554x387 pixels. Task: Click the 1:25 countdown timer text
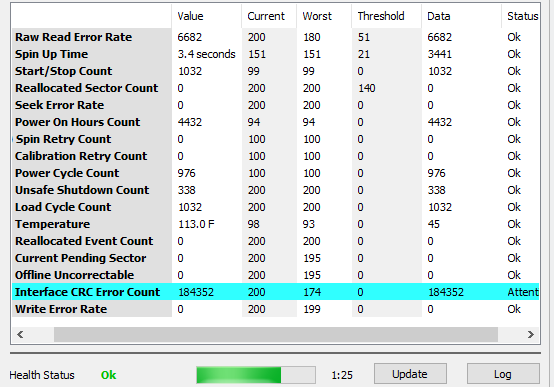click(342, 375)
